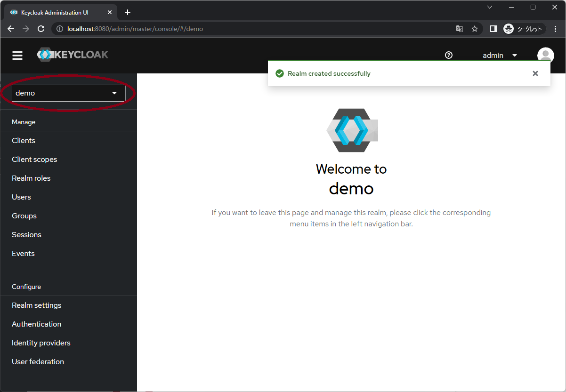Go to Sessions page

26,235
